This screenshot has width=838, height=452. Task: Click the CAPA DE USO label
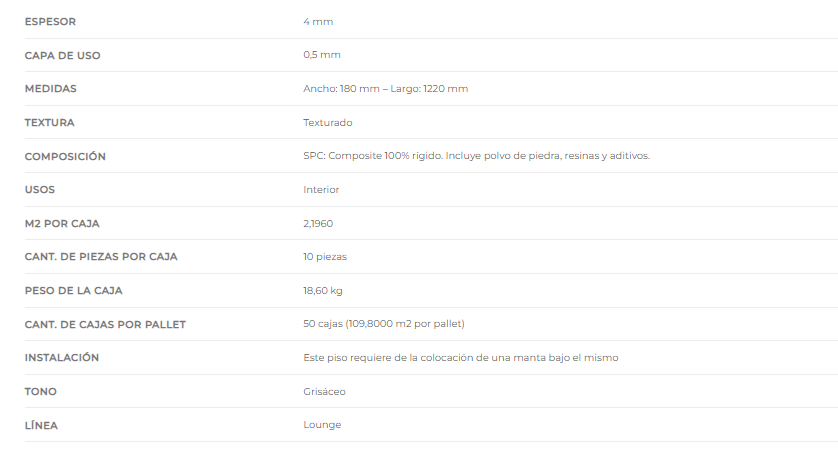coord(63,56)
